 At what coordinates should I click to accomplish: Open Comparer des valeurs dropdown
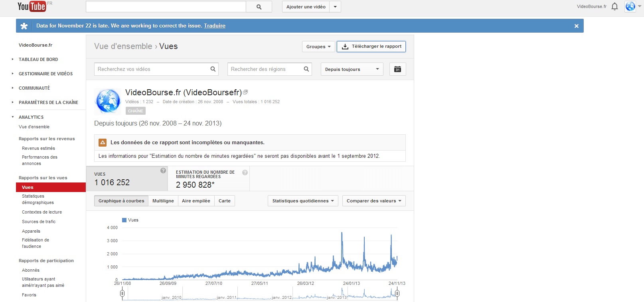[374, 201]
